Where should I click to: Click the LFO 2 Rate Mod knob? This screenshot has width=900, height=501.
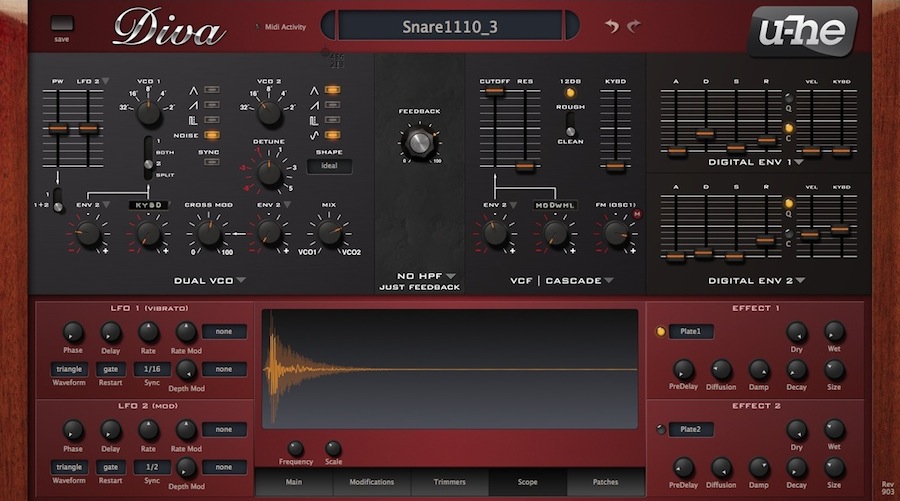[x=186, y=430]
